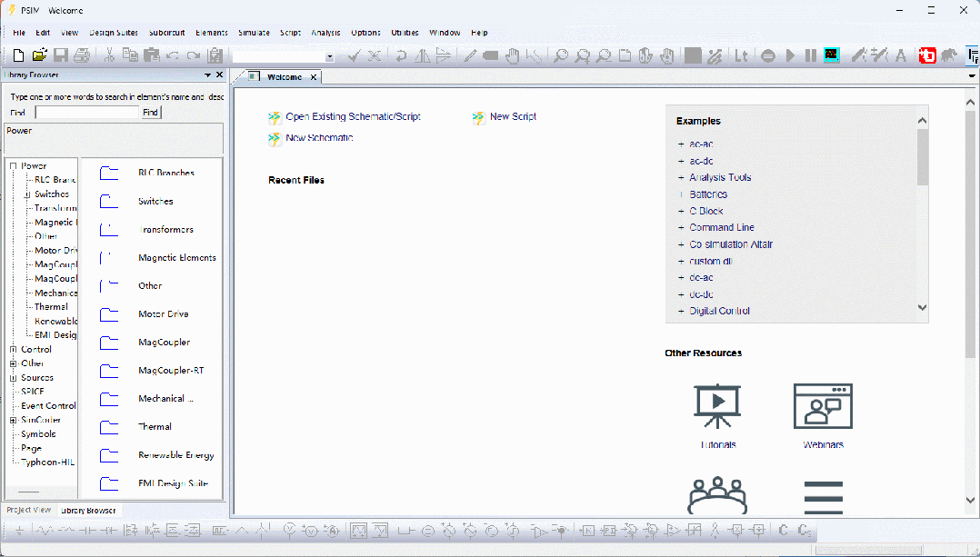
Task: Click the Cut scissors icon
Action: (109, 55)
